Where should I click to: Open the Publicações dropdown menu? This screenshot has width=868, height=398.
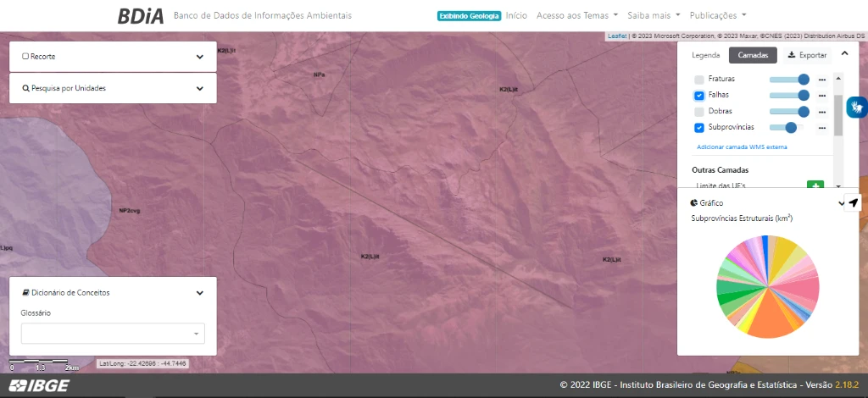pos(718,15)
